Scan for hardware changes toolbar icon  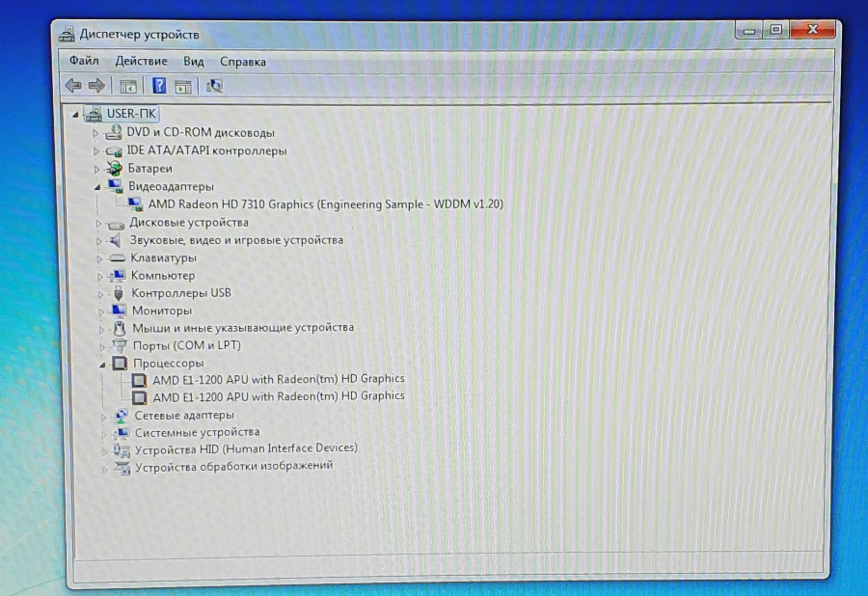tap(214, 86)
